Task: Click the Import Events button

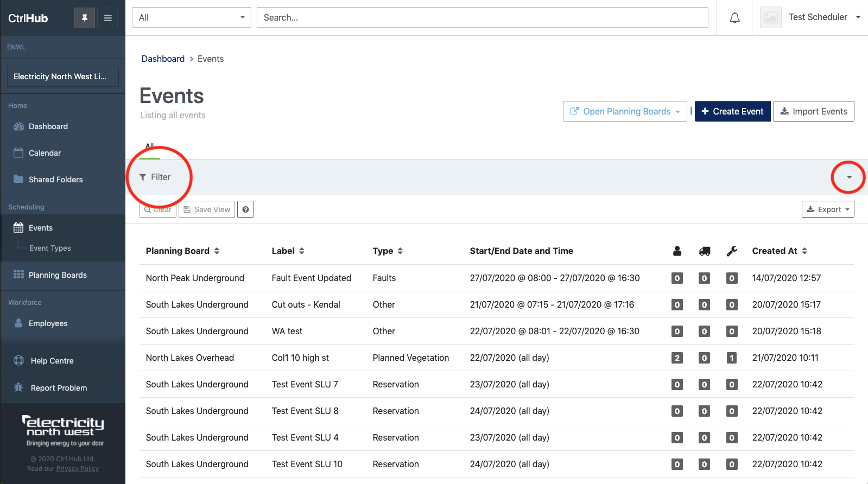Action: [x=814, y=111]
